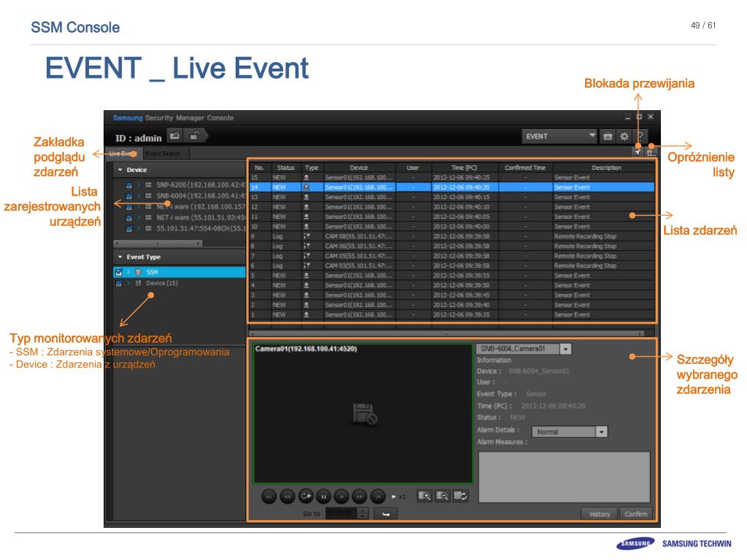Toggle the scroll lock pin icon
The height and width of the screenshot is (560, 747).
(x=638, y=152)
